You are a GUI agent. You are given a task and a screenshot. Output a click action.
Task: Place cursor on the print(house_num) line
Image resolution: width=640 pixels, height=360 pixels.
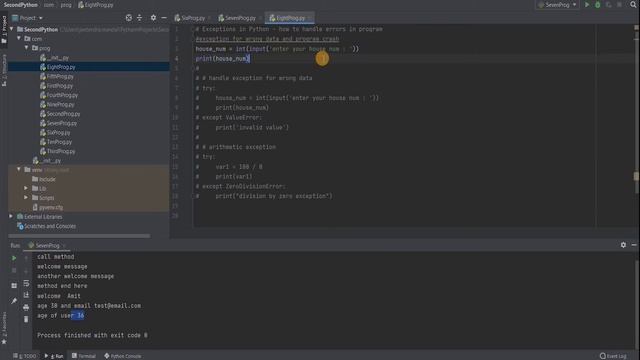pyautogui.click(x=223, y=58)
